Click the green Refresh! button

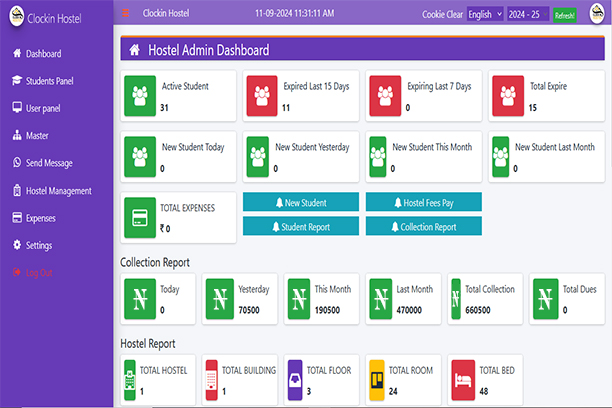coord(565,15)
